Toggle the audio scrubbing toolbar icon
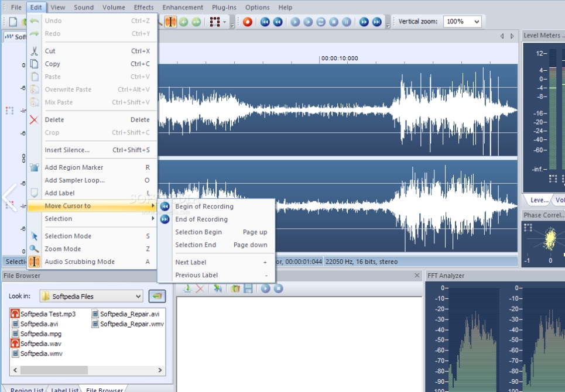 (x=170, y=22)
